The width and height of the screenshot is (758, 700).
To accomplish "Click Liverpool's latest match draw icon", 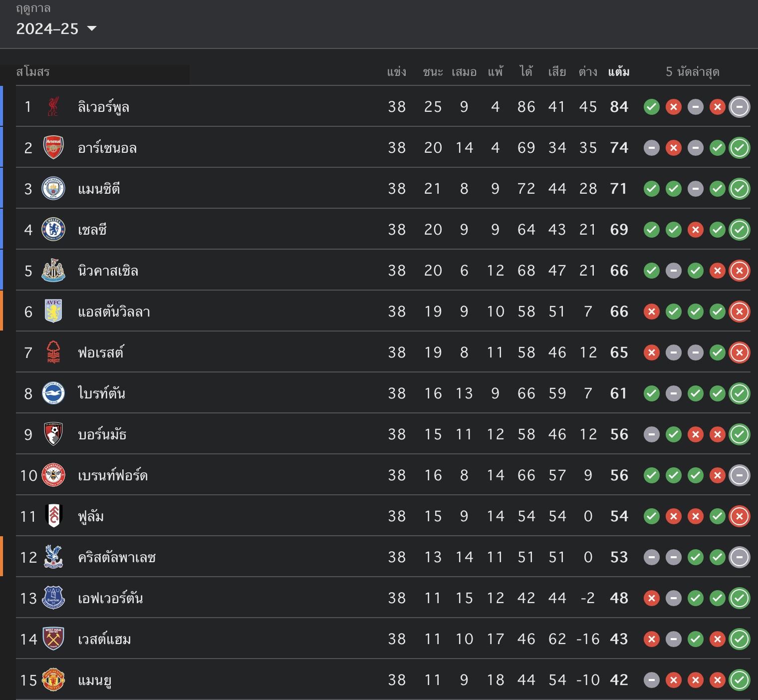I will pos(740,107).
